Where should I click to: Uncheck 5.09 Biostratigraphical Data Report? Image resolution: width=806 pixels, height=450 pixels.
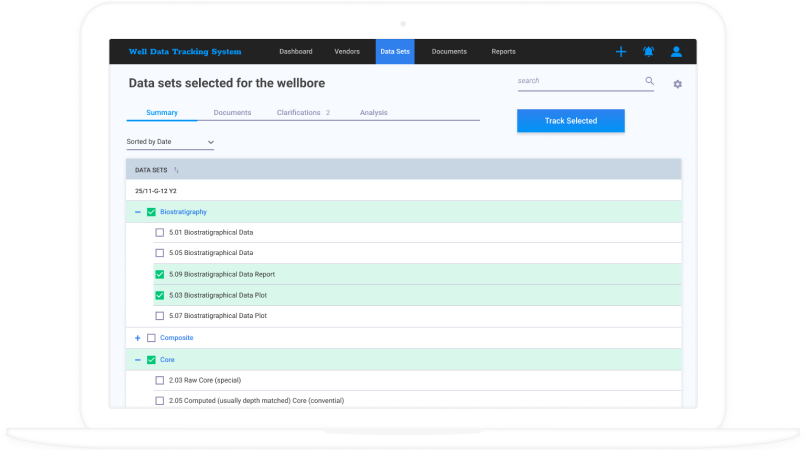pos(160,274)
